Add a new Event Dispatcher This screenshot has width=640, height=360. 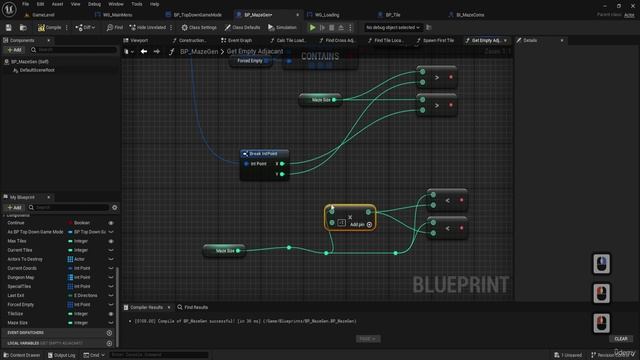point(109,333)
